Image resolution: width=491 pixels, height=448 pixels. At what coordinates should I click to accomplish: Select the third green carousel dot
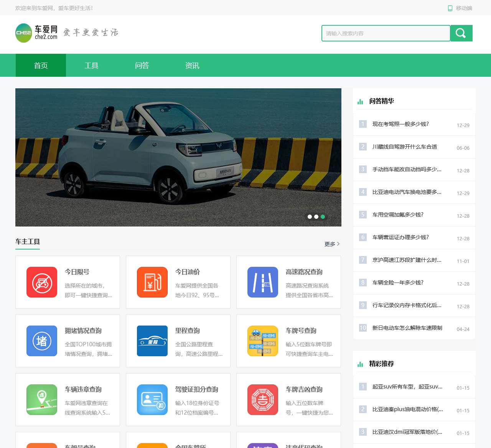click(323, 217)
